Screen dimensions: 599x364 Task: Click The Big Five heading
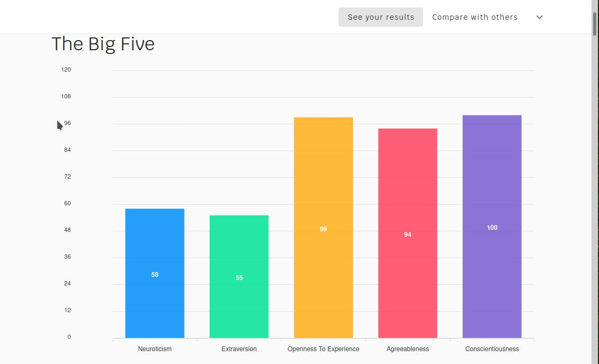pos(103,44)
